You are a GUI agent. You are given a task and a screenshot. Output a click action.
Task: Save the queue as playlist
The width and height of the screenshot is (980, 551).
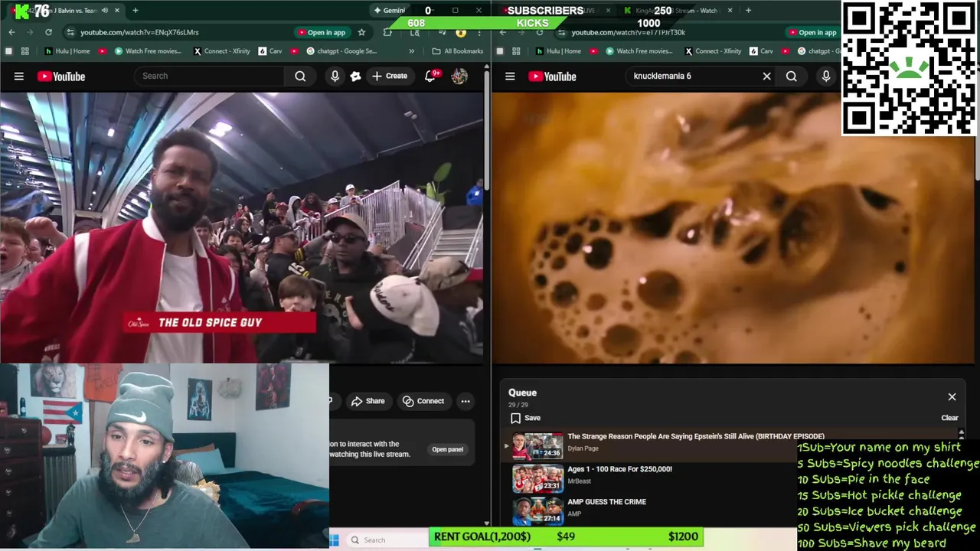pos(525,418)
